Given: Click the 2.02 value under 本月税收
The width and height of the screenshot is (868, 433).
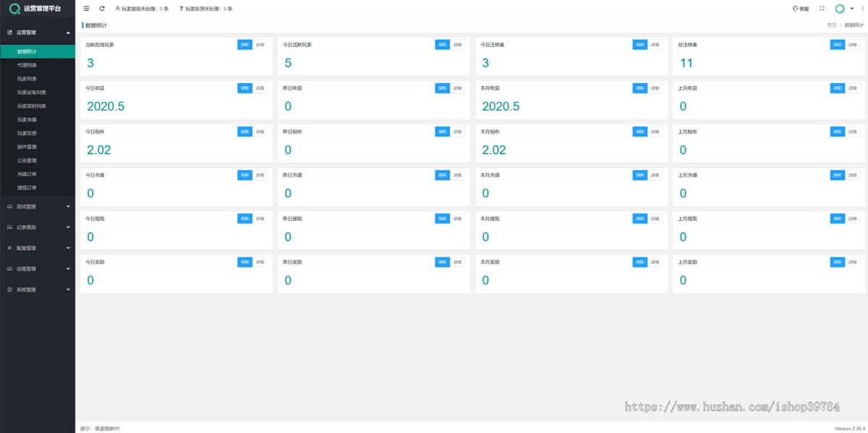Looking at the screenshot, I should click(494, 150).
